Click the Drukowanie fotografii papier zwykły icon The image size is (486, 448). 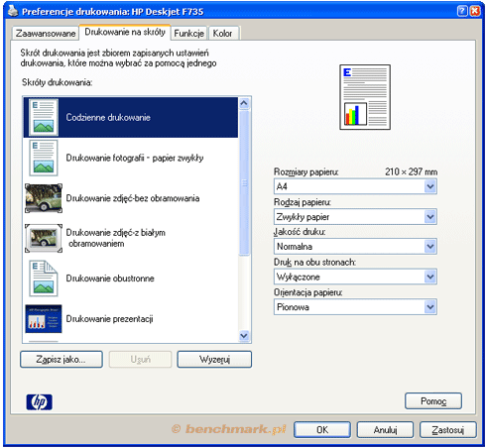pyautogui.click(x=44, y=158)
